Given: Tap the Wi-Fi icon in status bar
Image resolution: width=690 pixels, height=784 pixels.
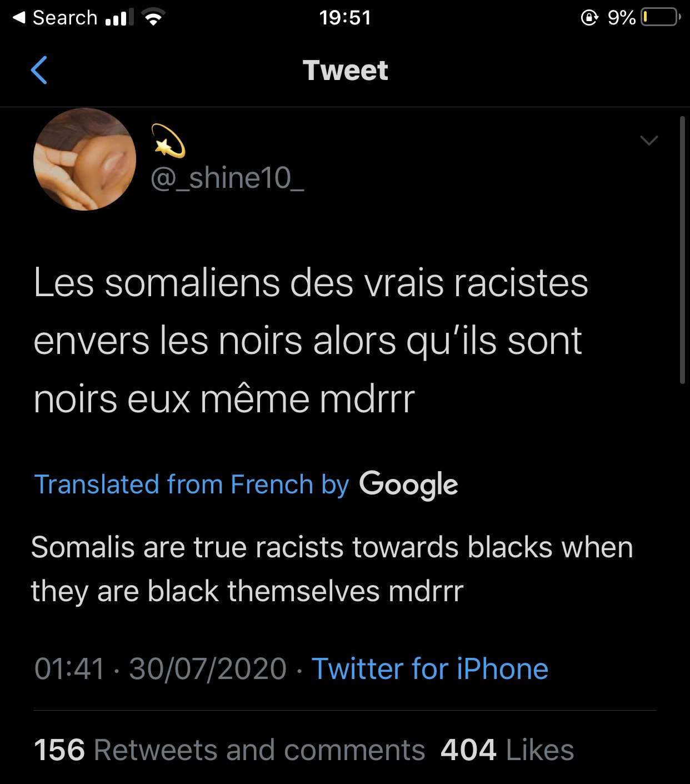Looking at the screenshot, I should [153, 18].
